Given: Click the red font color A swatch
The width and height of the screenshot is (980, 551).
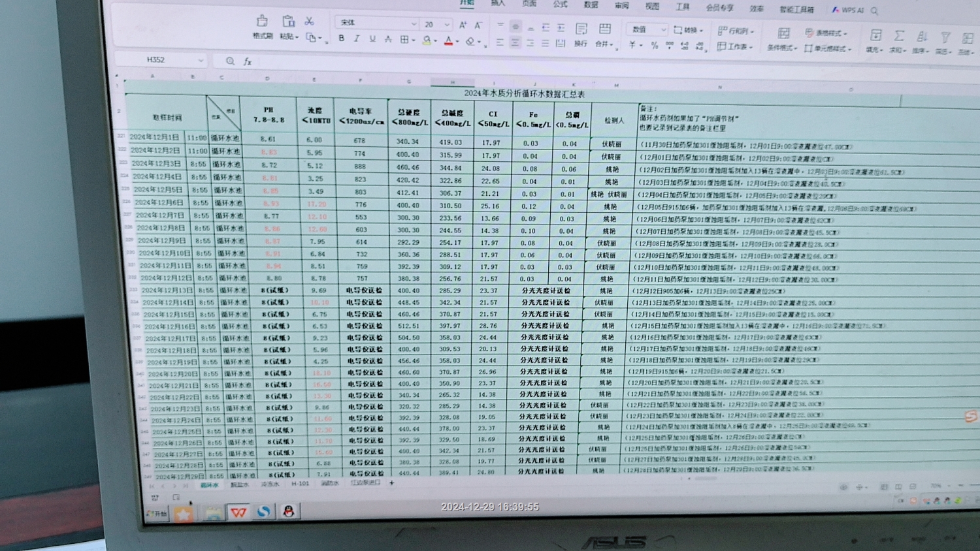Looking at the screenshot, I should pyautogui.click(x=448, y=41).
